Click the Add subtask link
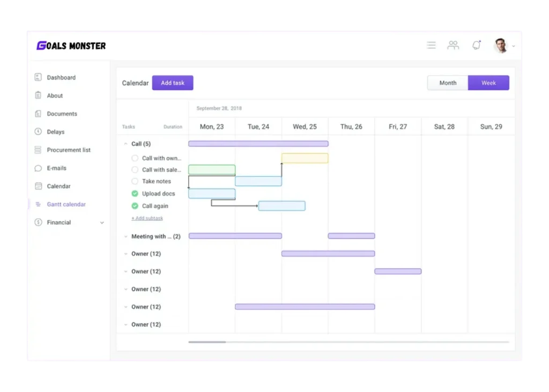The height and width of the screenshot is (392, 549). coord(147,218)
